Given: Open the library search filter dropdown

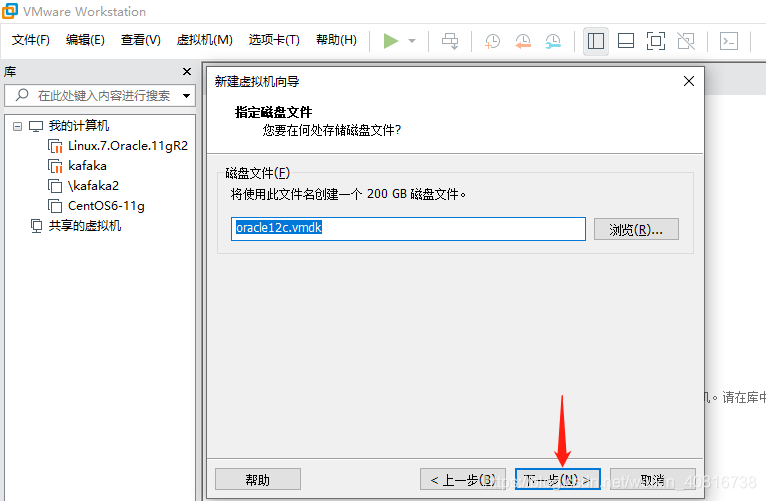Looking at the screenshot, I should click(x=186, y=96).
